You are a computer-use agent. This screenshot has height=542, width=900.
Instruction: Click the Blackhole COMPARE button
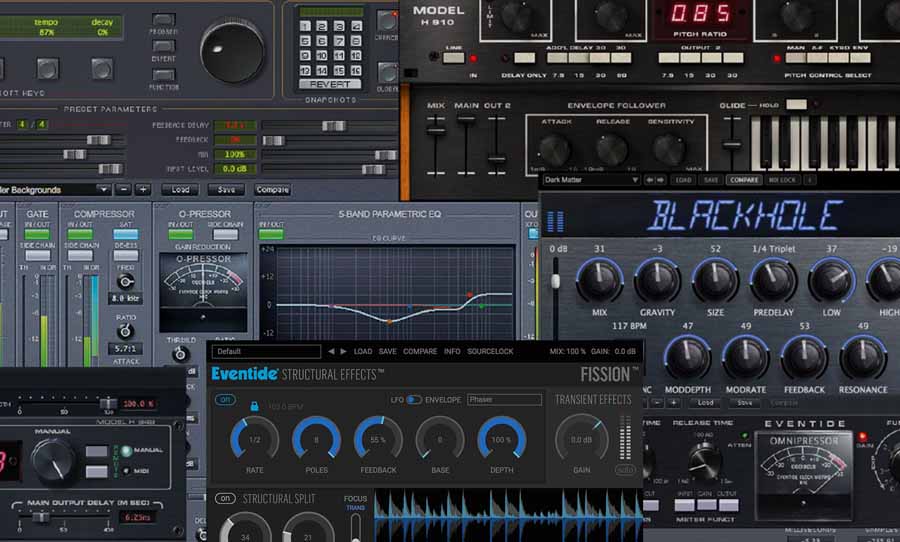pos(743,180)
